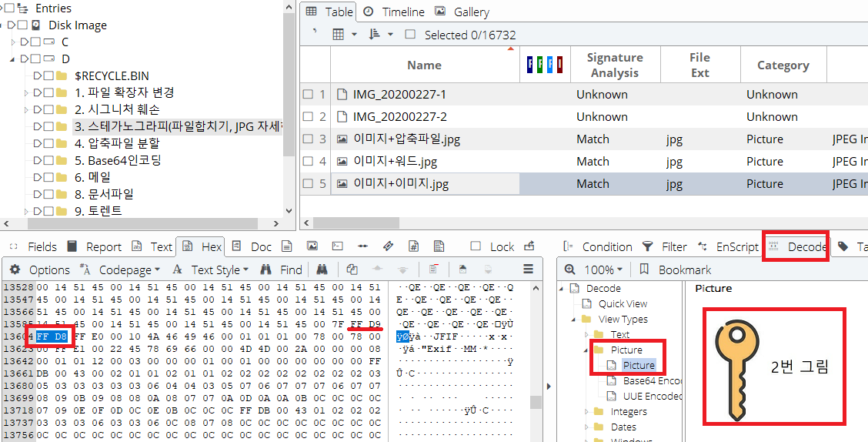
Task: Check the box for 이미지+이미지.jpg row
Action: [308, 183]
